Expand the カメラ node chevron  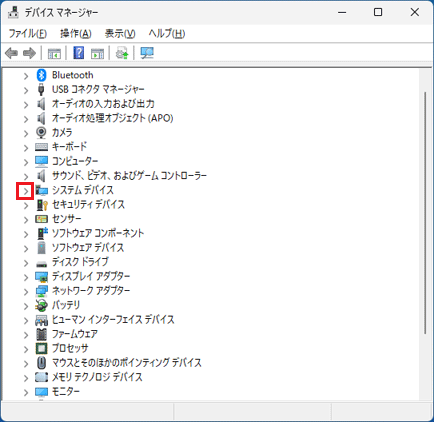coord(26,134)
